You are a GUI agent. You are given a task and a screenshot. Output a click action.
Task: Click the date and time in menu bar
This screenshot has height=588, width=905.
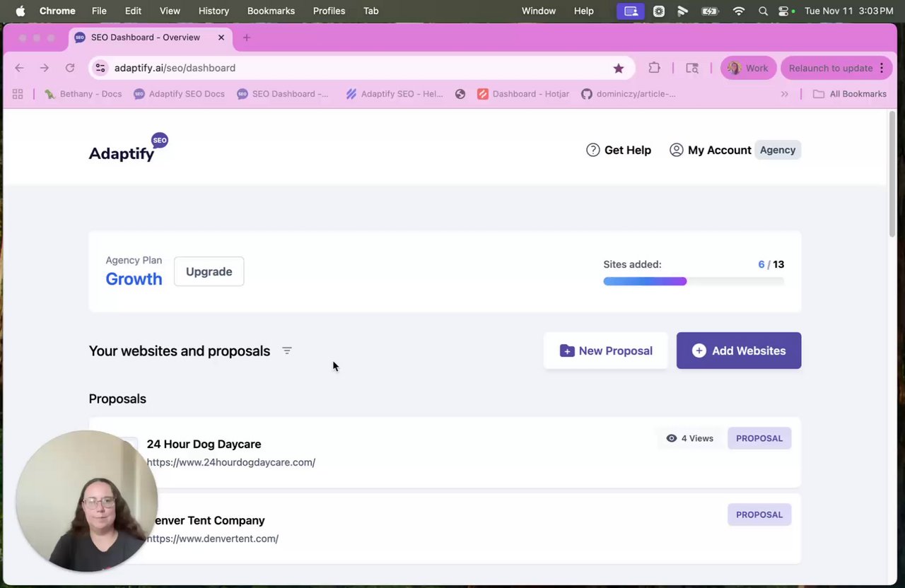coord(848,11)
